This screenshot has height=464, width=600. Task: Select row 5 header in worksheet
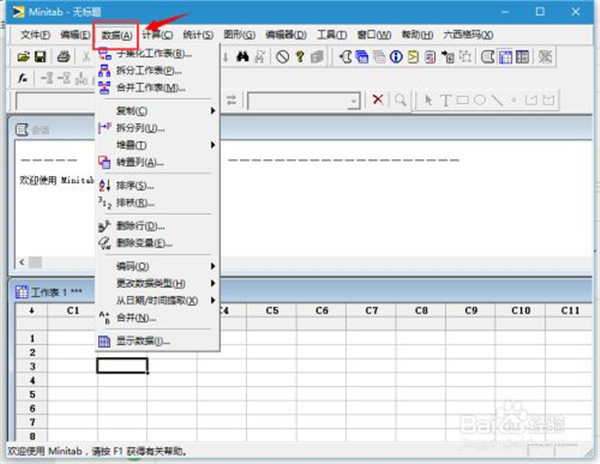tap(32, 394)
